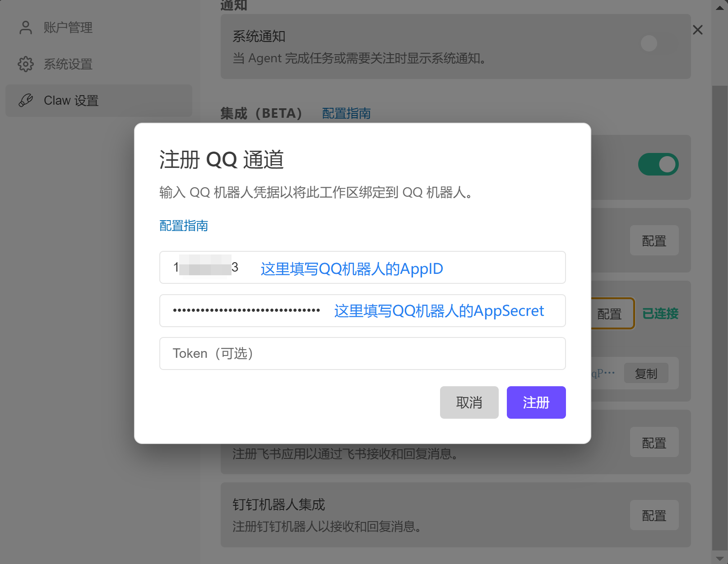Close the settings panel with the X

[x=698, y=30]
